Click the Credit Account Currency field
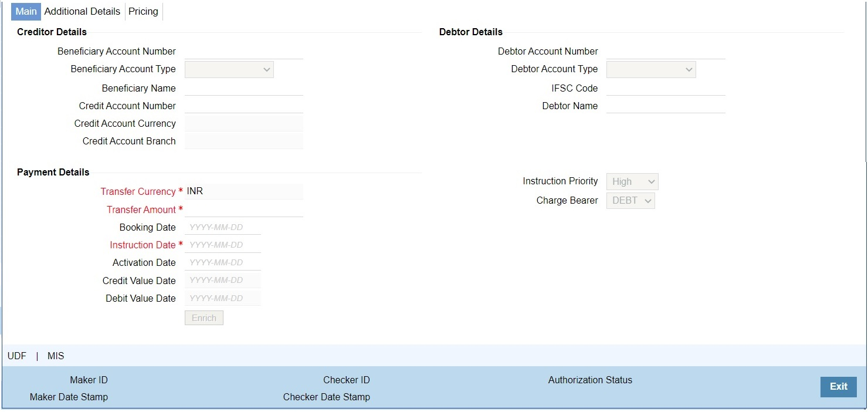The width and height of the screenshot is (868, 412). [244, 123]
